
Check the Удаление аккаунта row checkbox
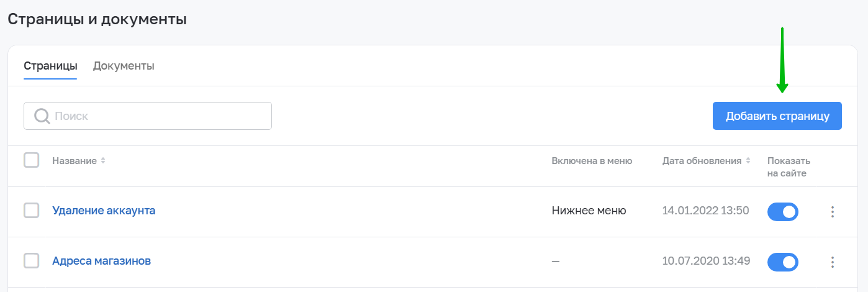tap(31, 211)
